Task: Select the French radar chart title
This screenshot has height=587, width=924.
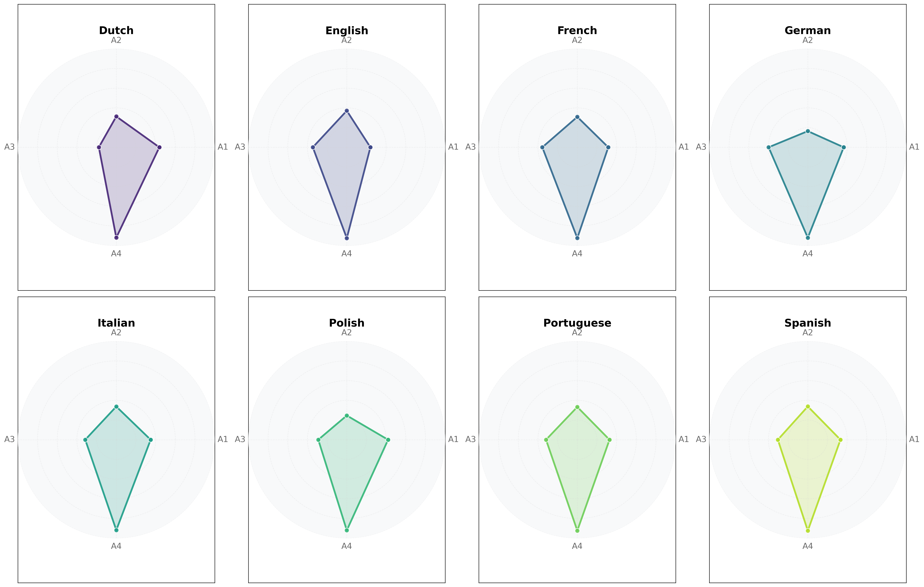Action: (x=577, y=30)
